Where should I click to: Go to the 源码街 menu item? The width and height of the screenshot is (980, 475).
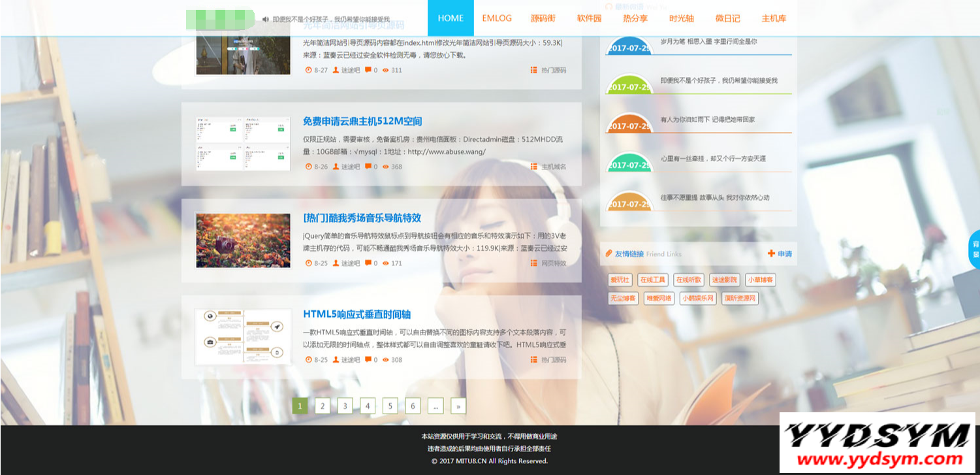point(543,18)
